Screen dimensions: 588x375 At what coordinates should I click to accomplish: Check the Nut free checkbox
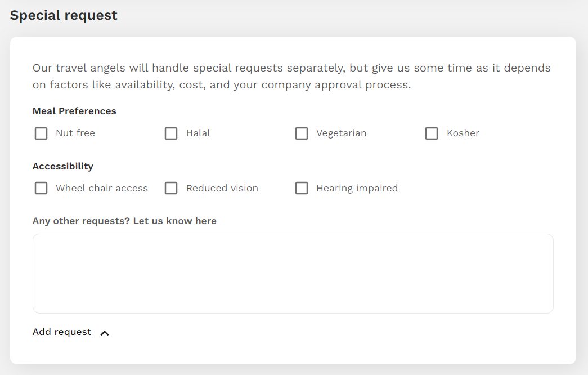[x=41, y=133]
